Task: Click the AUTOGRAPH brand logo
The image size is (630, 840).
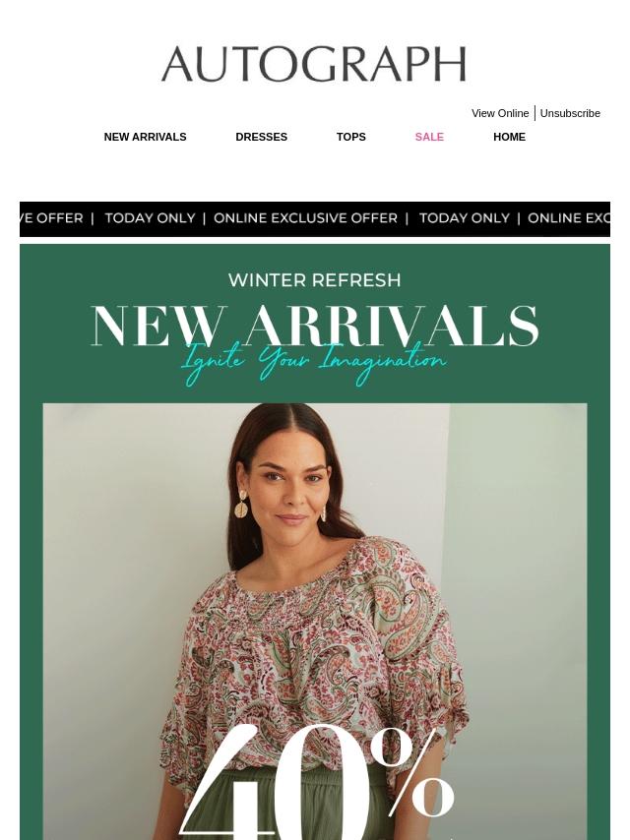Action: point(314,64)
